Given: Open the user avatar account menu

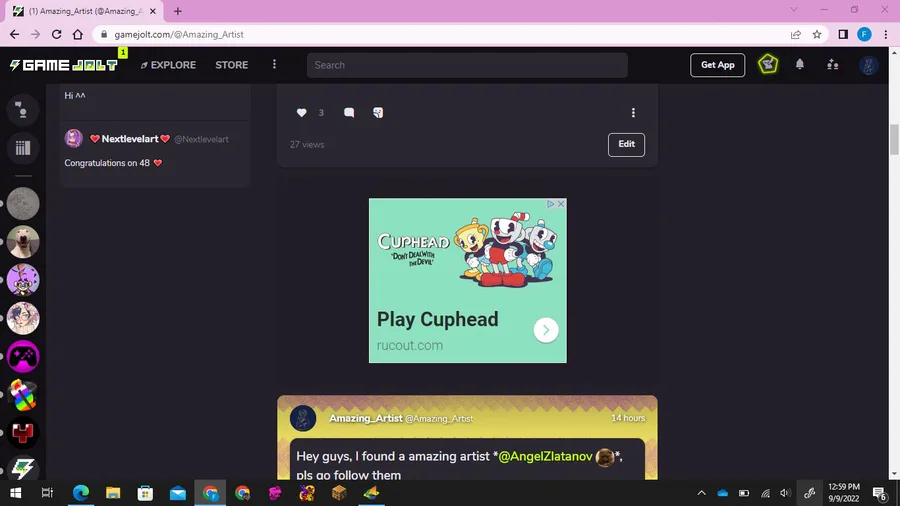Looking at the screenshot, I should click(x=868, y=65).
